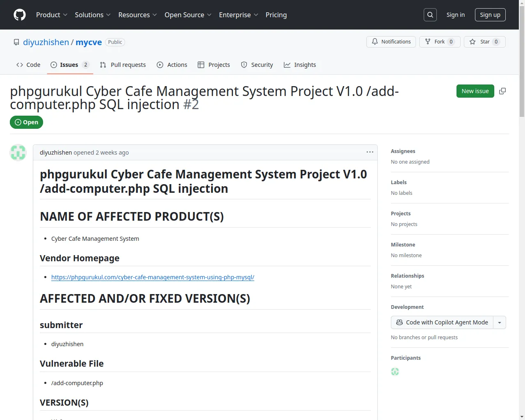Image resolution: width=525 pixels, height=420 pixels.
Task: Click the 'No milestone' text
Action: click(x=406, y=256)
